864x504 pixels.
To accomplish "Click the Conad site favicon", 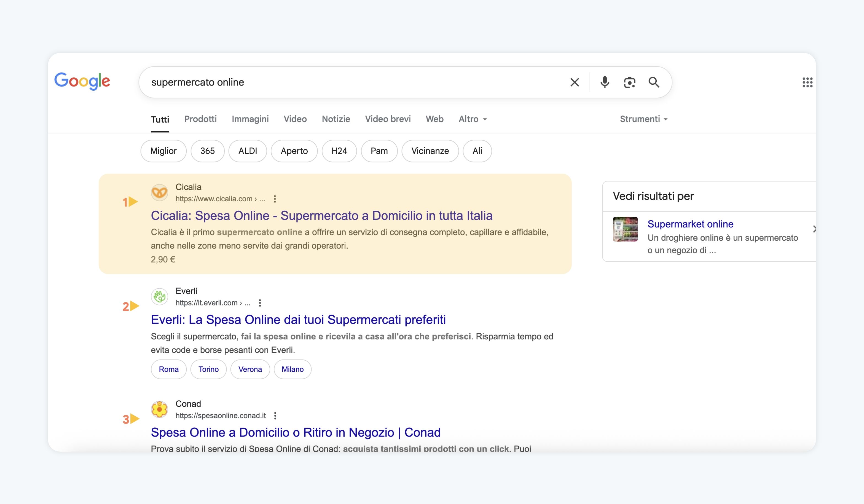I will tap(159, 409).
